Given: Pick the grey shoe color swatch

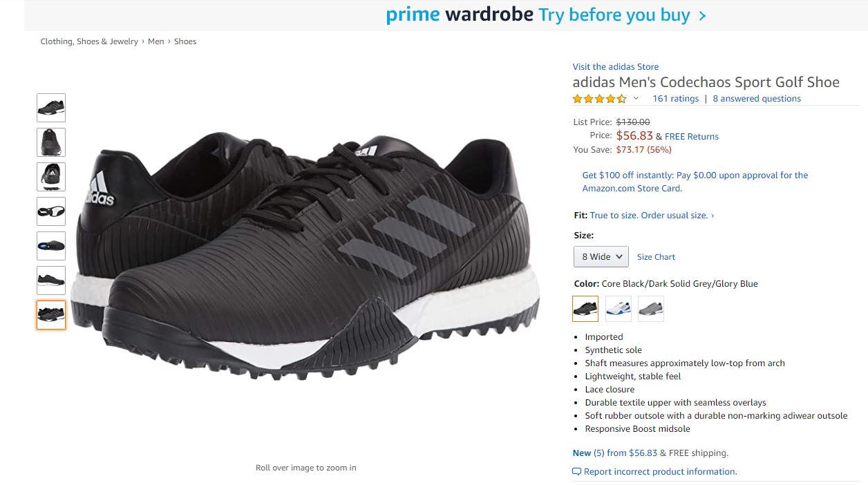Looking at the screenshot, I should click(651, 309).
